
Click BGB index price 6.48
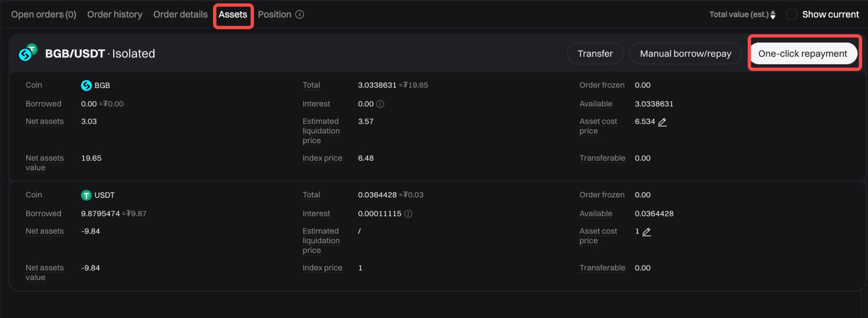[x=366, y=158]
